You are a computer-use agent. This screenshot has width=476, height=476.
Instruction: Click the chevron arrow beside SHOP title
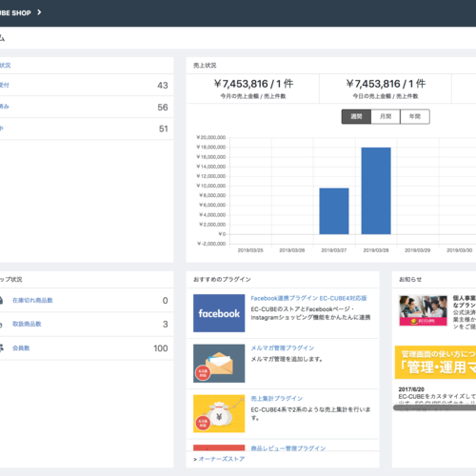tap(39, 12)
